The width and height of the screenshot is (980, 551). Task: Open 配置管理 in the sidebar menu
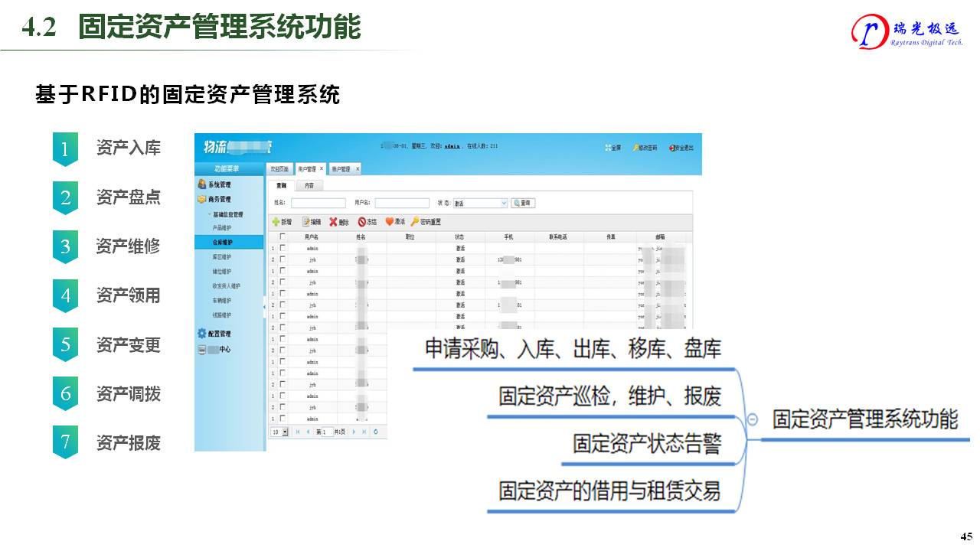(x=218, y=334)
